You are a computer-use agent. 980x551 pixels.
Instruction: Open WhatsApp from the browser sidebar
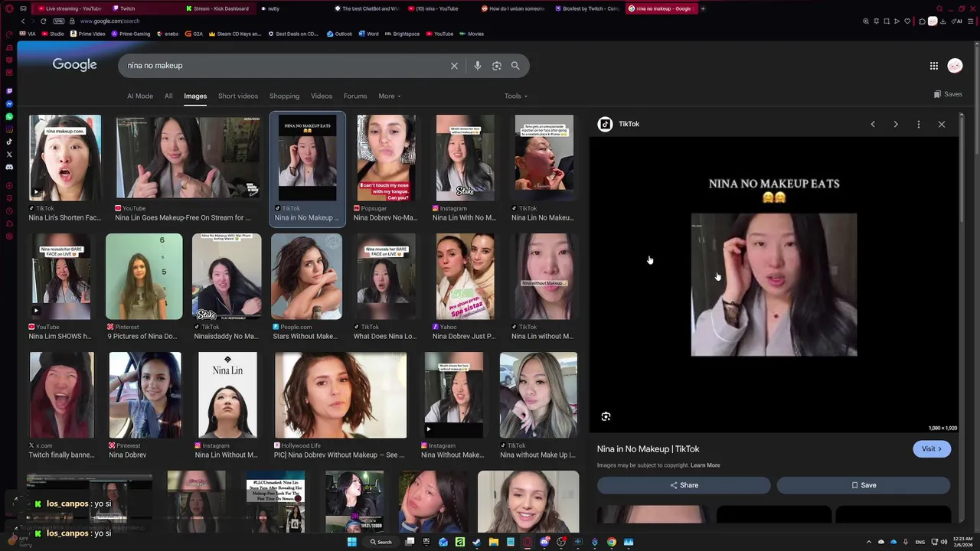click(x=9, y=116)
